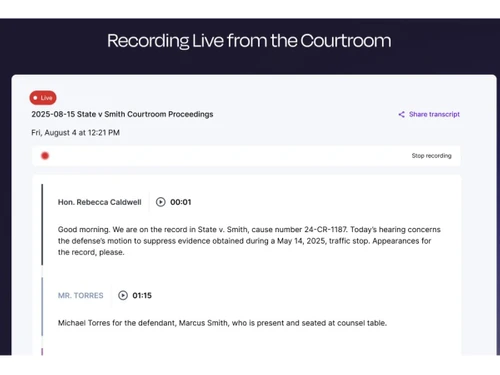This screenshot has height=375, width=500.
Task: Click the red Live status badge
Action: pos(43,98)
